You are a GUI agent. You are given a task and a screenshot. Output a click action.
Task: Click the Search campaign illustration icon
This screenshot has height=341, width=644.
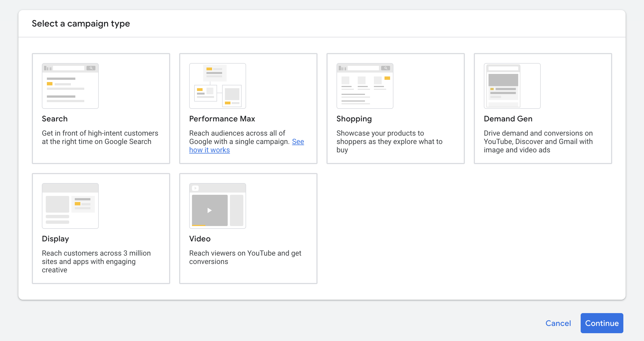click(x=70, y=86)
